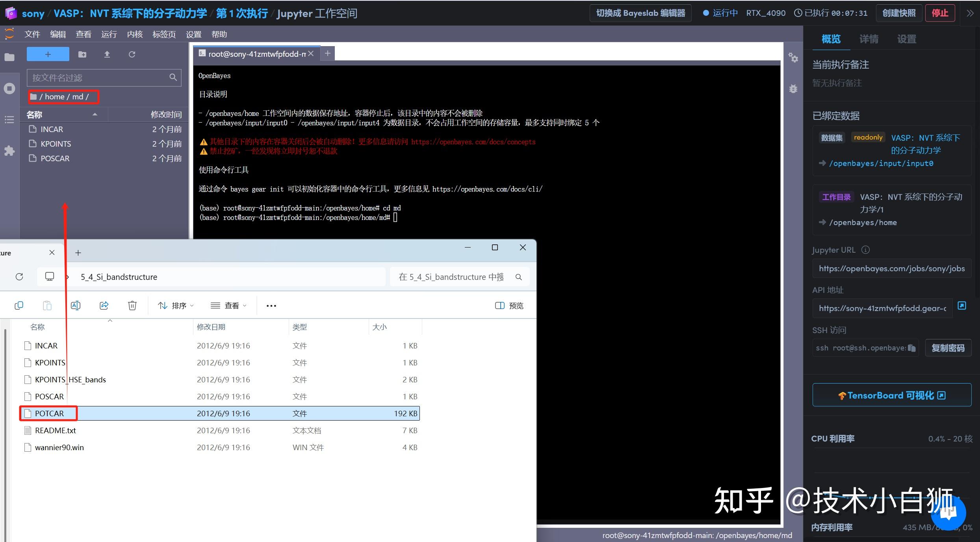Share POTCAR using Explorer share icon

coord(104,305)
